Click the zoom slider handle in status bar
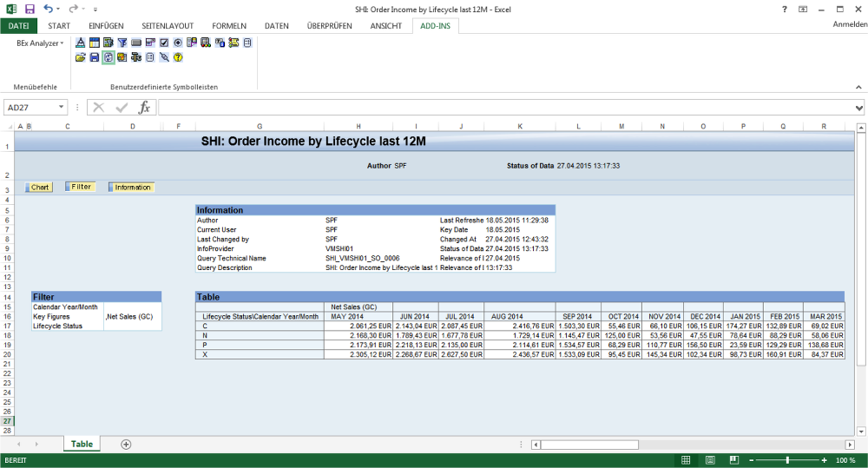Image resolution: width=868 pixels, height=468 pixels. 787,460
